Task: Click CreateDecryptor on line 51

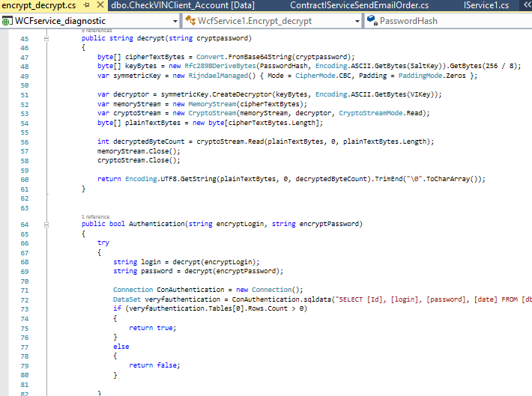Action: [x=242, y=94]
